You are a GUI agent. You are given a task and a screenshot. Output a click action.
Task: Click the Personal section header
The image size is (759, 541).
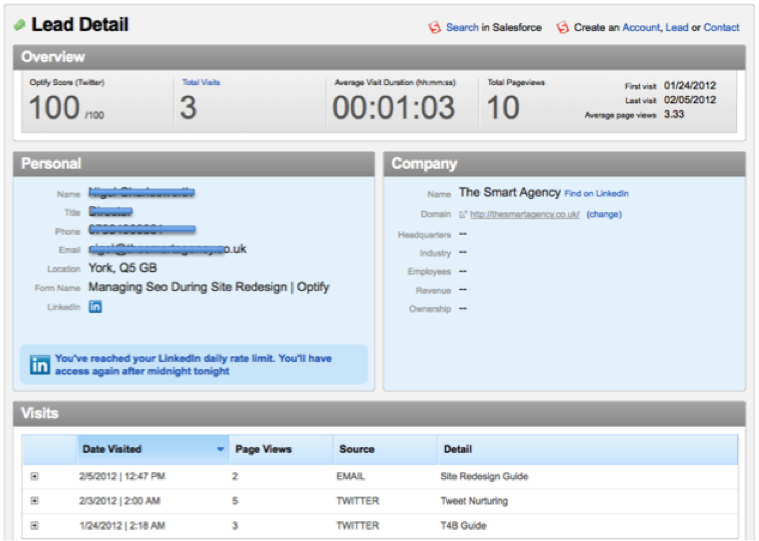(194, 164)
